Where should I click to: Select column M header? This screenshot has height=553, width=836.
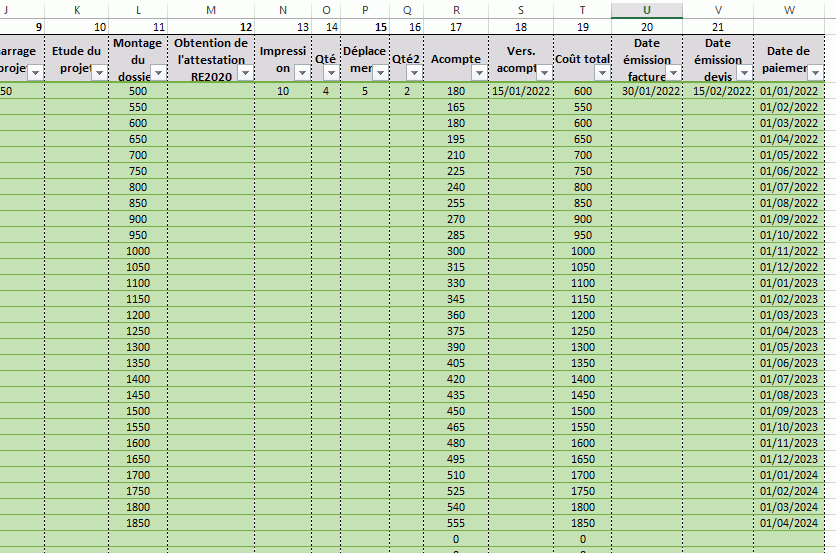[211, 10]
